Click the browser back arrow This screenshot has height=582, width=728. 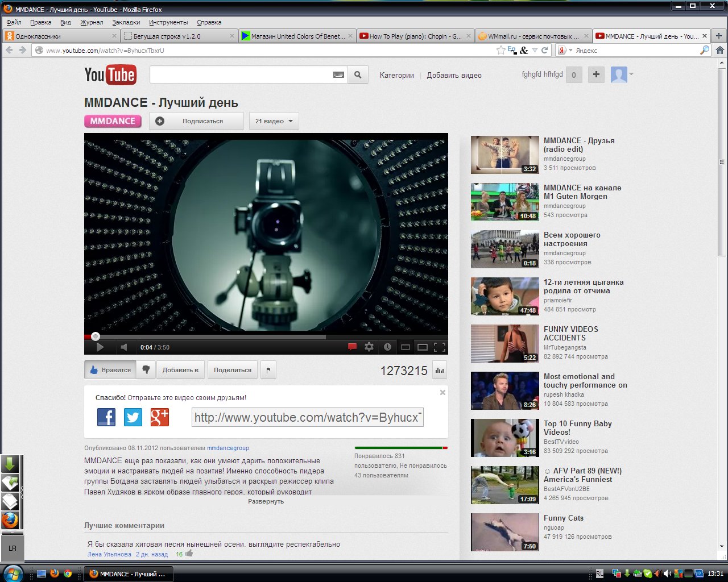click(9, 50)
